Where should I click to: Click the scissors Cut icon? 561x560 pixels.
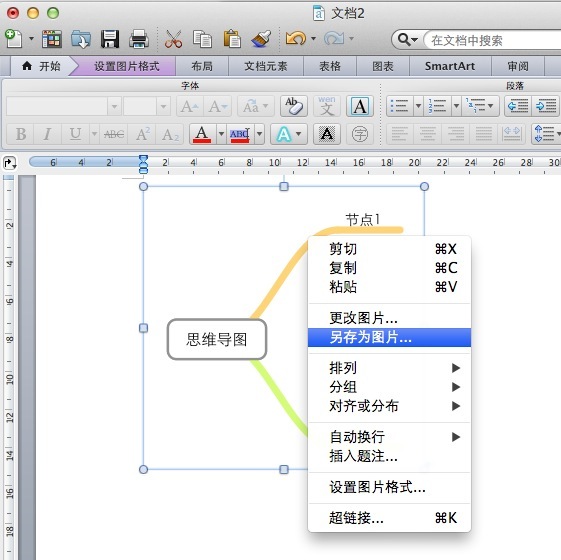173,39
